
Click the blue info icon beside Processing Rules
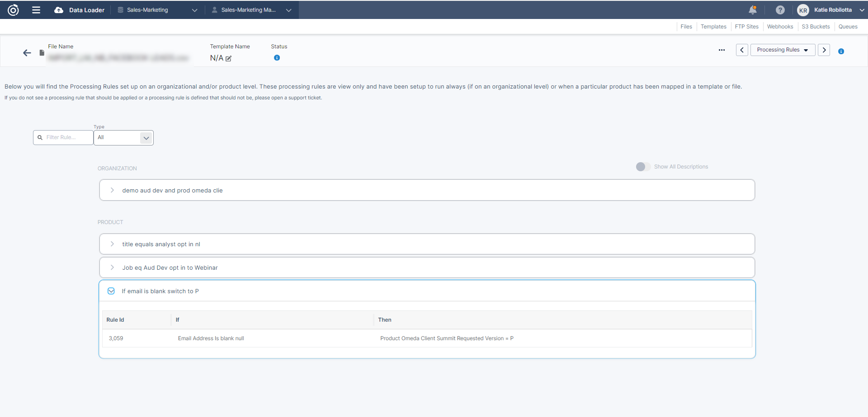coord(841,52)
